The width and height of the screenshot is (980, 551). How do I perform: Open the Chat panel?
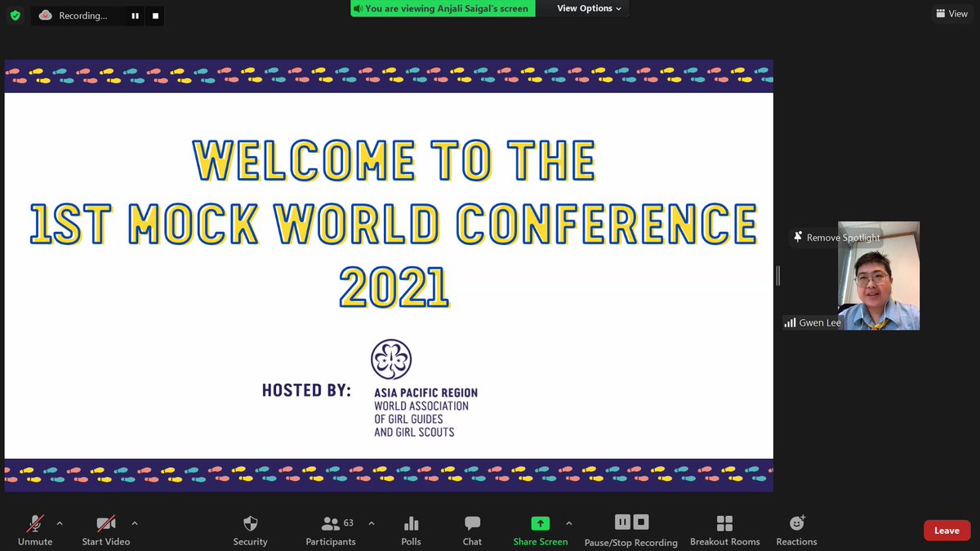472,530
